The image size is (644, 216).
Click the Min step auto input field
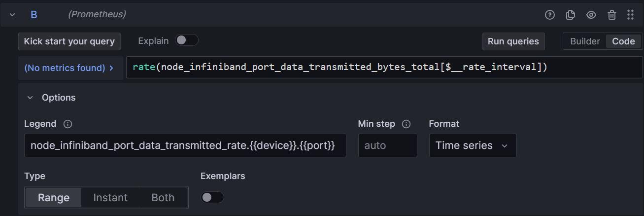[x=387, y=145]
